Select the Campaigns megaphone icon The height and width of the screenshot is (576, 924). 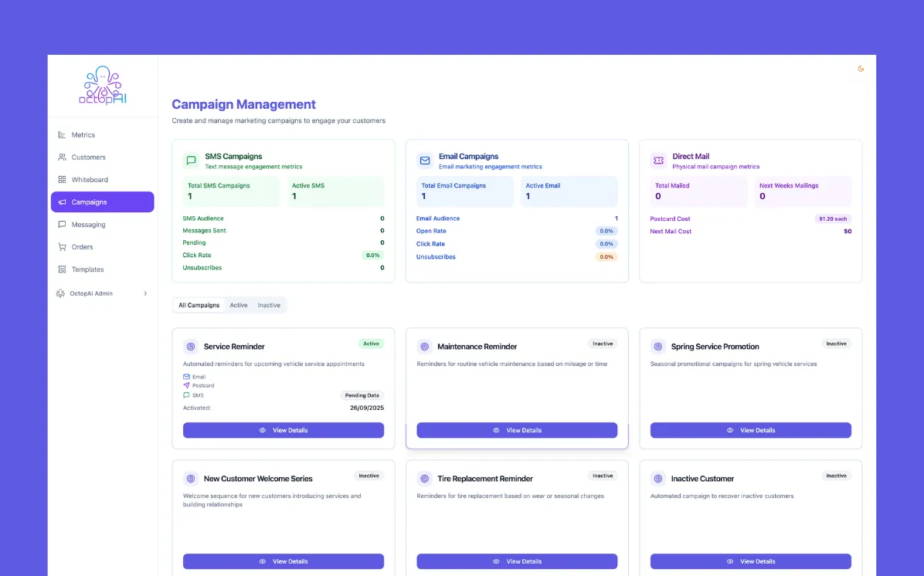[x=62, y=202]
